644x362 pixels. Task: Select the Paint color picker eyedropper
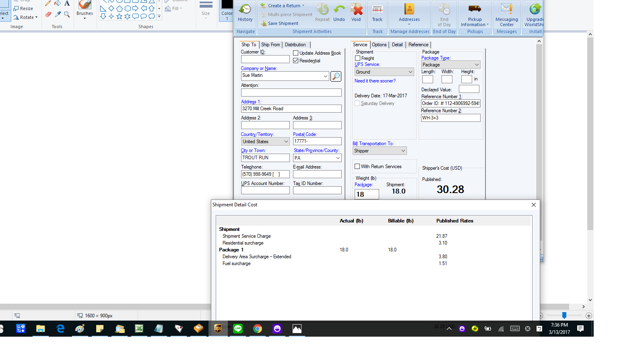[58, 14]
